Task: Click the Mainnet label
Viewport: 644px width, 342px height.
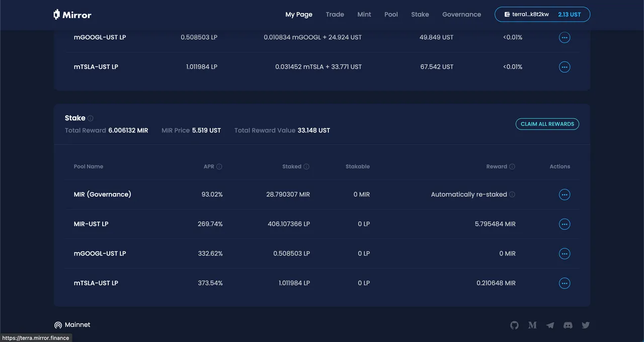Action: click(77, 325)
